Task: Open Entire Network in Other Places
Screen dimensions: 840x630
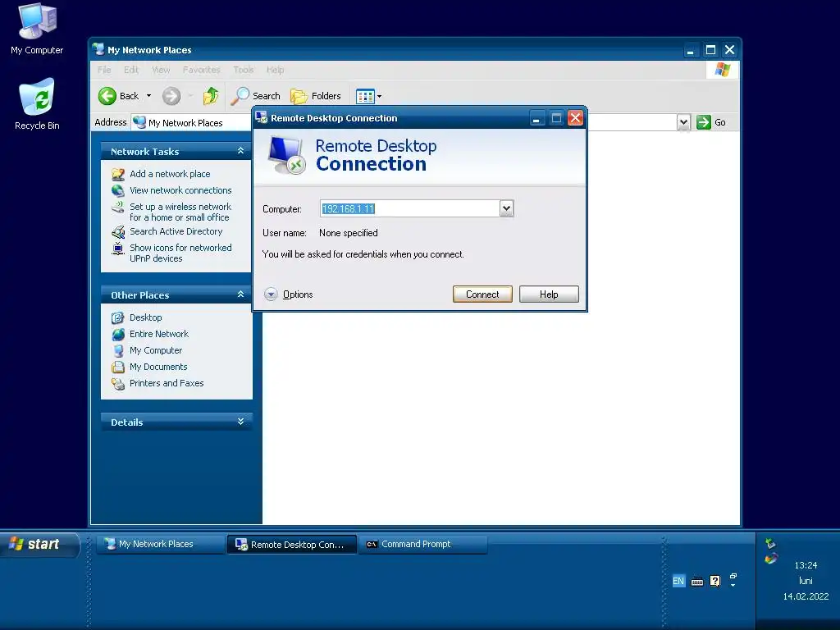Action: tap(159, 334)
